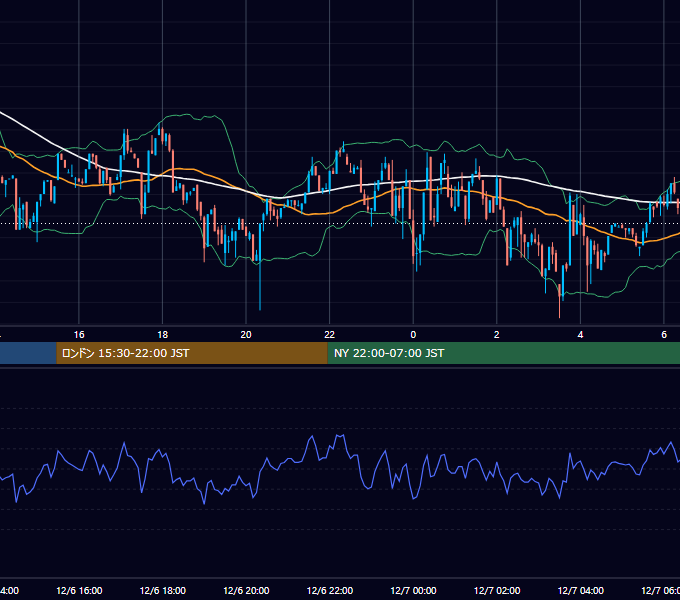The height and width of the screenshot is (600, 680).
Task: Click the "18" hour label on price chart axis
Action: [163, 334]
